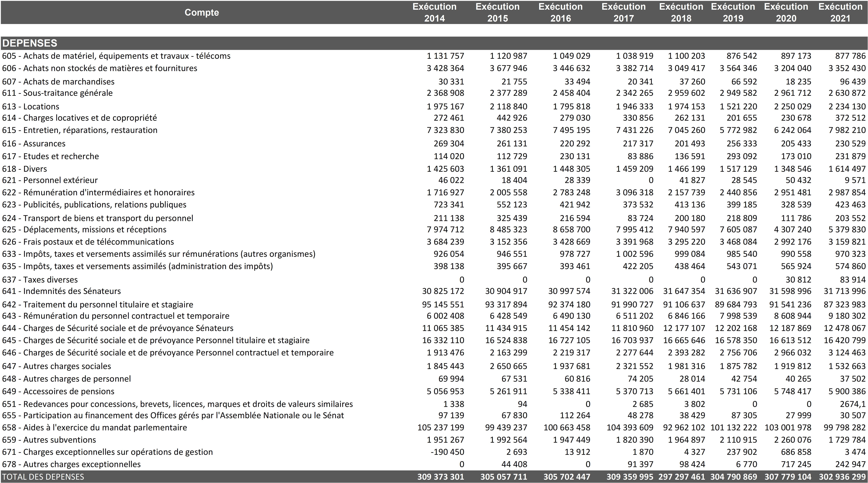Select the 618 - Divers row label
This screenshot has width=868, height=483.
coord(25,169)
